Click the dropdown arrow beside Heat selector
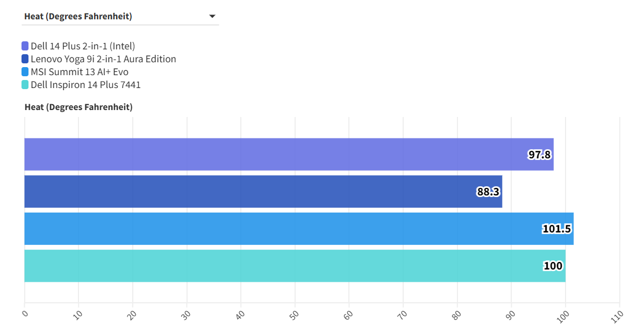This screenshot has width=644, height=335. tap(212, 17)
